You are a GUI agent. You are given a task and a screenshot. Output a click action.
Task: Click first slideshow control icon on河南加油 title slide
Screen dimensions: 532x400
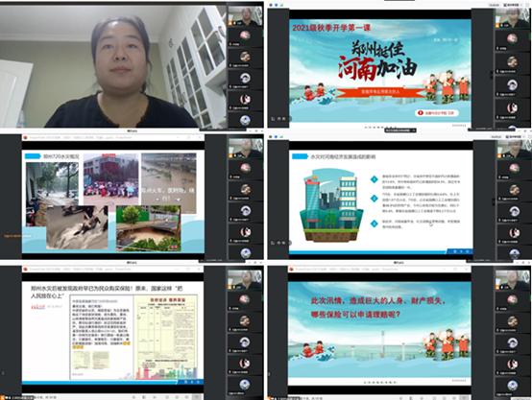pyautogui.click(x=273, y=119)
